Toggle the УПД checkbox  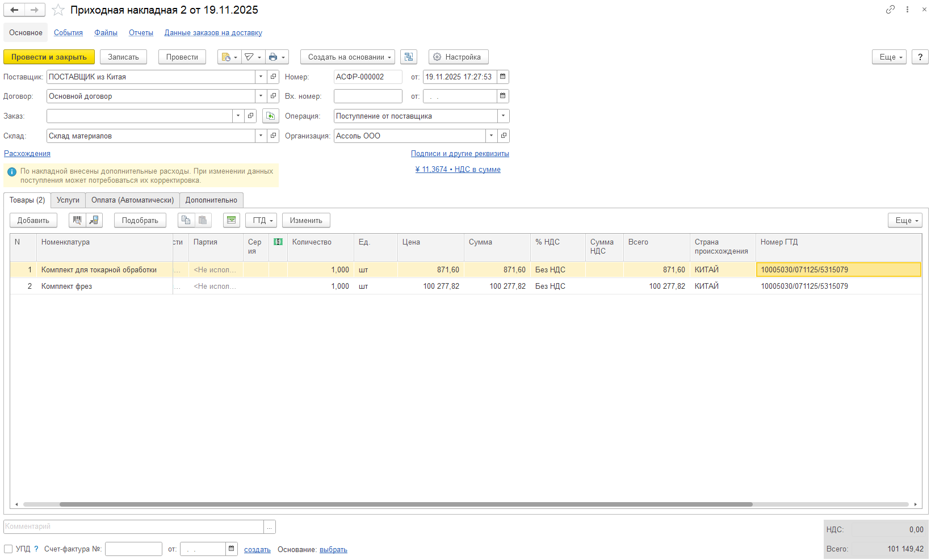(x=9, y=549)
